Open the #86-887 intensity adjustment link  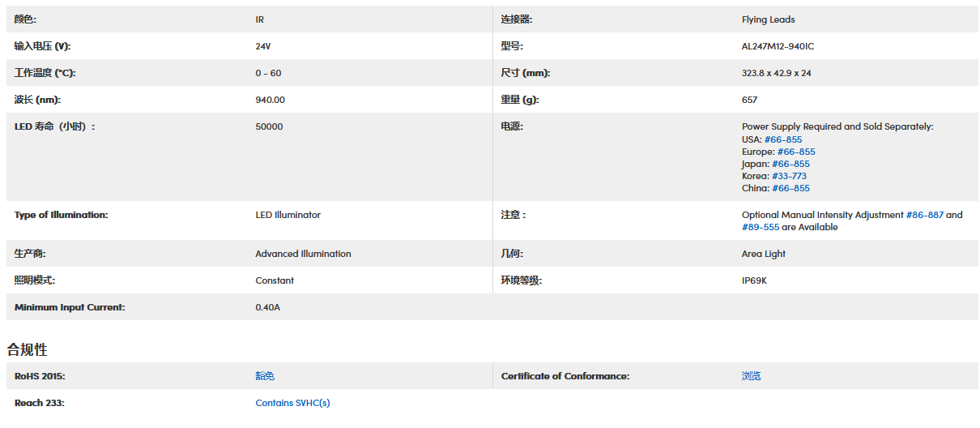click(x=924, y=215)
